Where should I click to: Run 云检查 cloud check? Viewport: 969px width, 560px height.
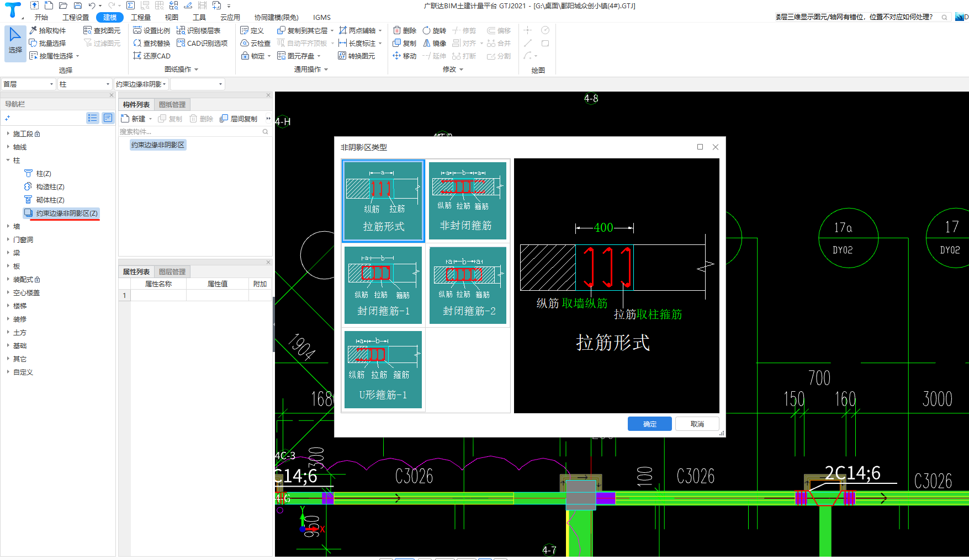255,43
